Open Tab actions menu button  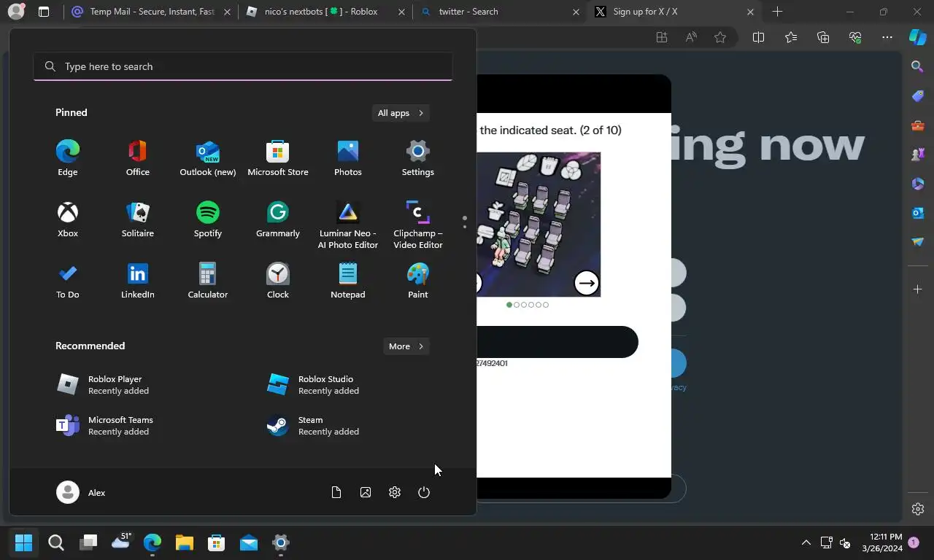[44, 12]
